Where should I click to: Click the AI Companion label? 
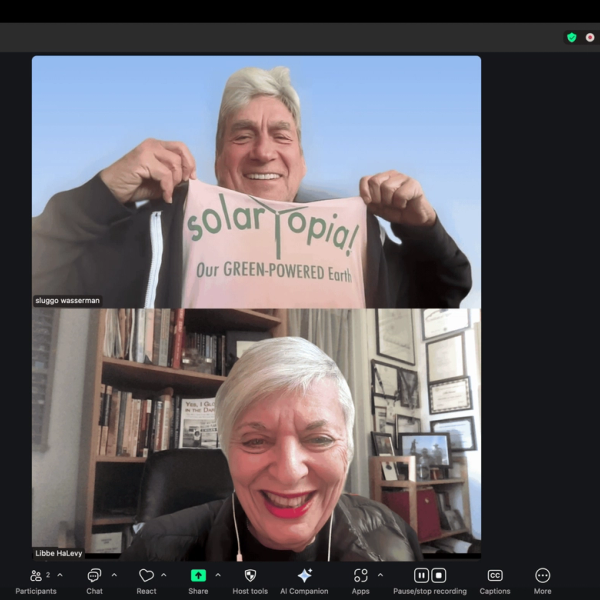pos(304,591)
